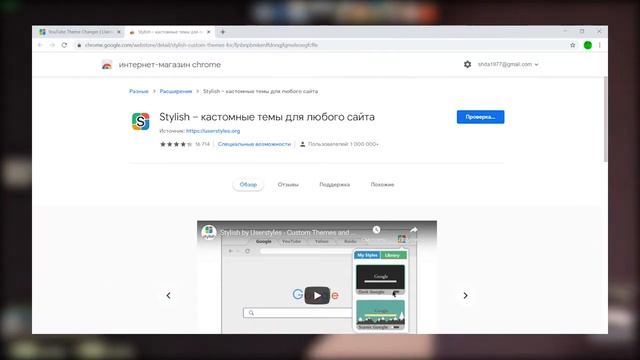Click the browser back arrow
The height and width of the screenshot is (360, 640).
(x=40, y=45)
